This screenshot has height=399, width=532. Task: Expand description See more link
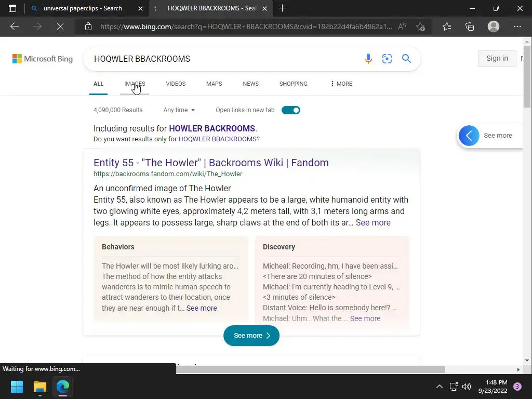click(x=373, y=222)
